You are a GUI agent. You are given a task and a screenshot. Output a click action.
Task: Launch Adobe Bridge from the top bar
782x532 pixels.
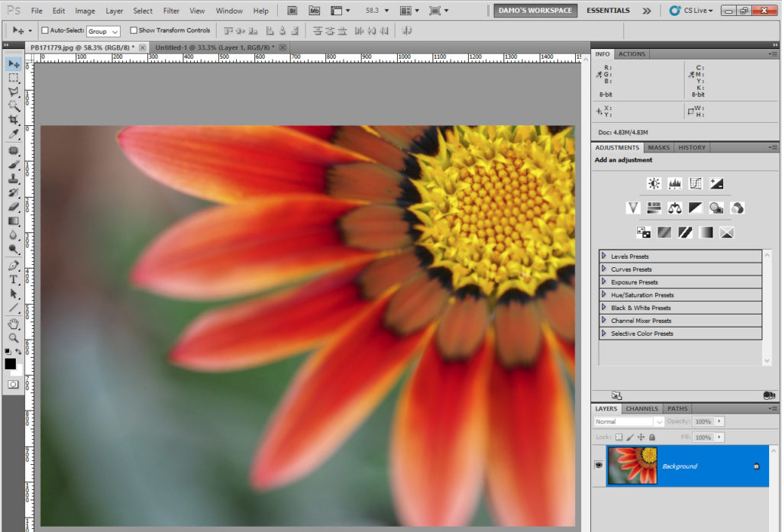click(293, 11)
